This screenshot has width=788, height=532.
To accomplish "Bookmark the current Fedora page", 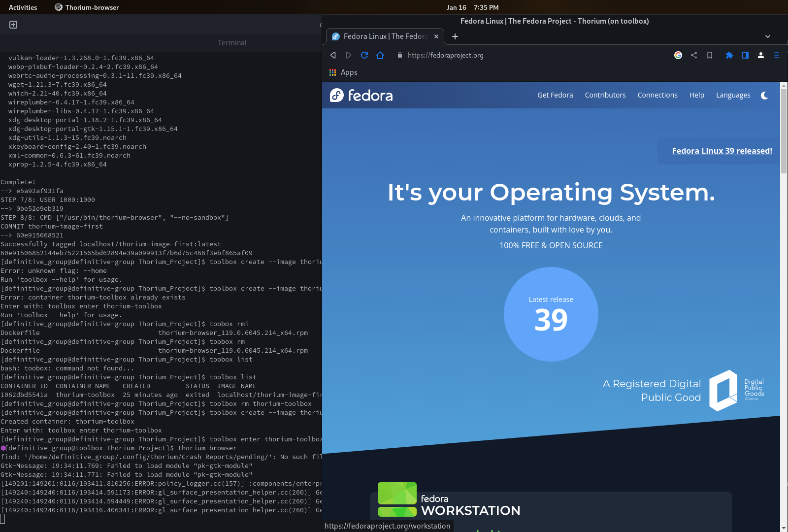I will click(710, 55).
